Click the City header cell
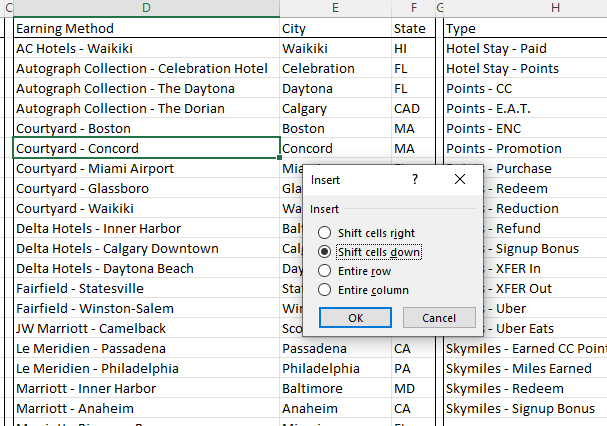 click(335, 28)
